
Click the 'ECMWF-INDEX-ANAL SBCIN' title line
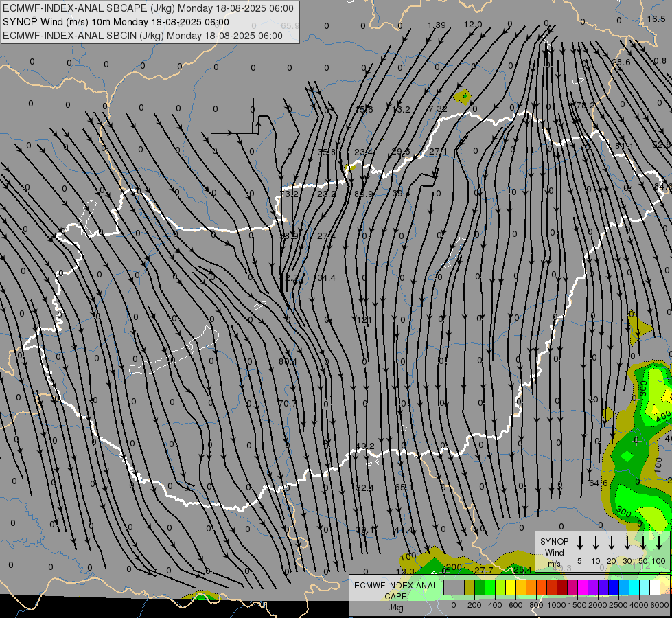(x=143, y=36)
